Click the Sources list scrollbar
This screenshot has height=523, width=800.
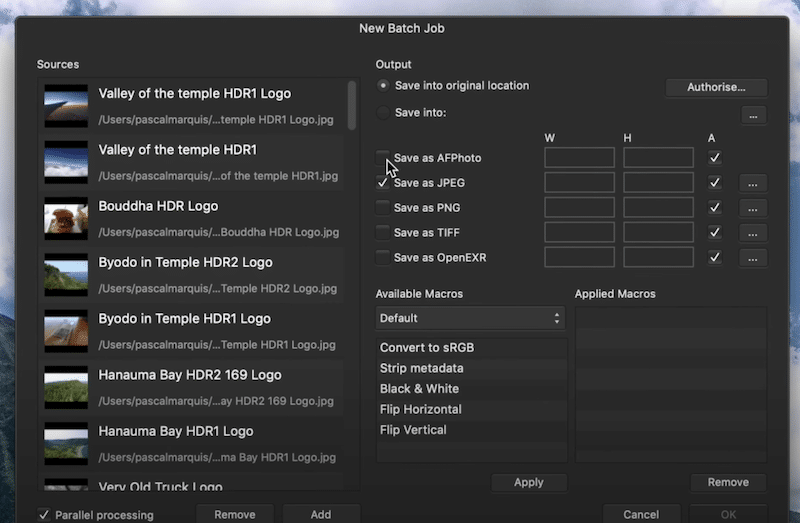click(x=352, y=105)
